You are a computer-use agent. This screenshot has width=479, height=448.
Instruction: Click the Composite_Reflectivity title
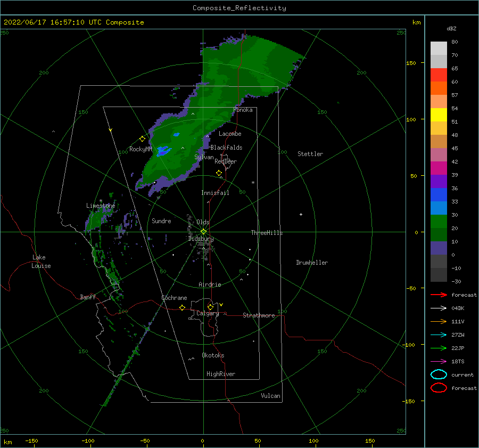pyautogui.click(x=240, y=8)
